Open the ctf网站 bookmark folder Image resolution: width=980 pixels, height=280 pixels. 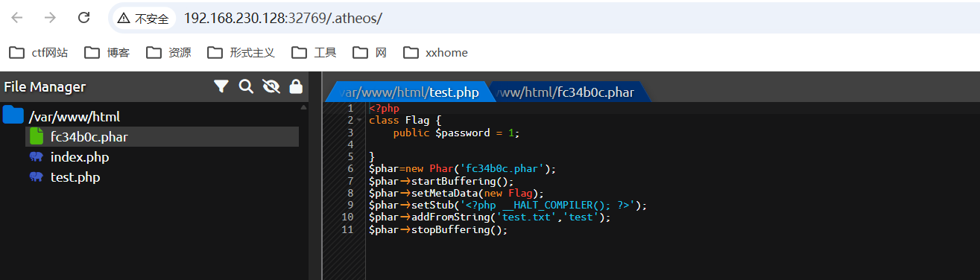point(39,53)
